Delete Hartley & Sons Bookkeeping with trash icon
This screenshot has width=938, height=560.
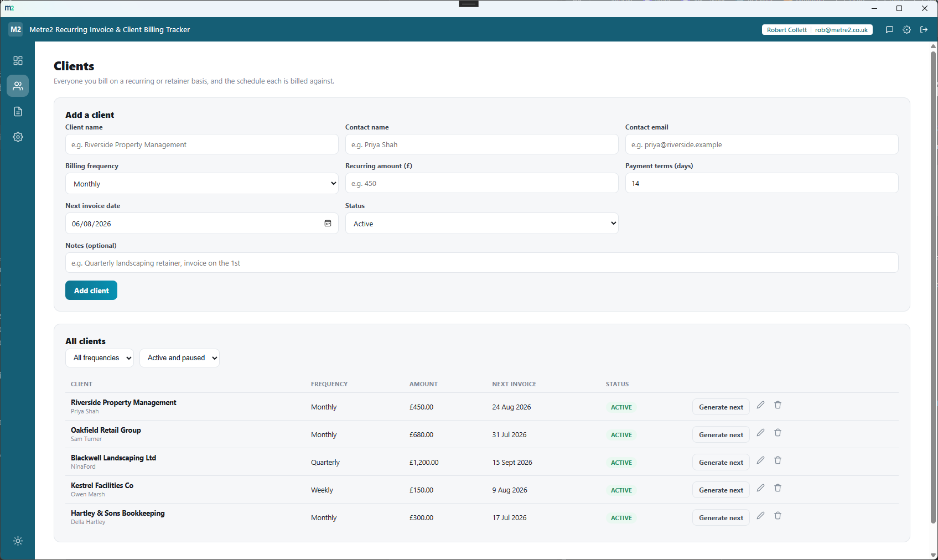pyautogui.click(x=778, y=516)
